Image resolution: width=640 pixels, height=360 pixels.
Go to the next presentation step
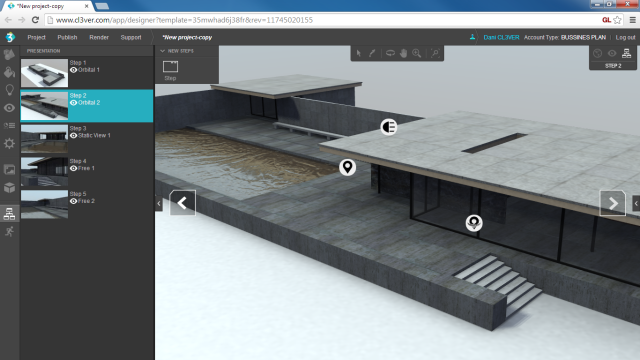[x=613, y=203]
